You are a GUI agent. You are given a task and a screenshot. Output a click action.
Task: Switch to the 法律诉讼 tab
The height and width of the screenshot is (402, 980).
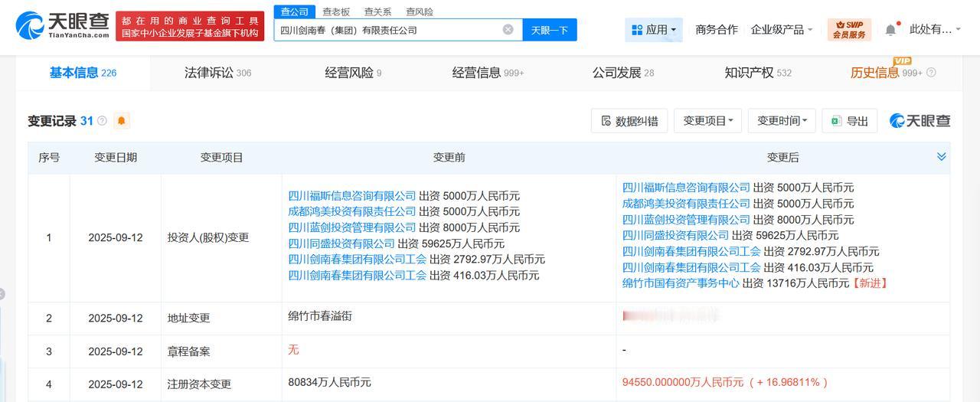pos(217,73)
